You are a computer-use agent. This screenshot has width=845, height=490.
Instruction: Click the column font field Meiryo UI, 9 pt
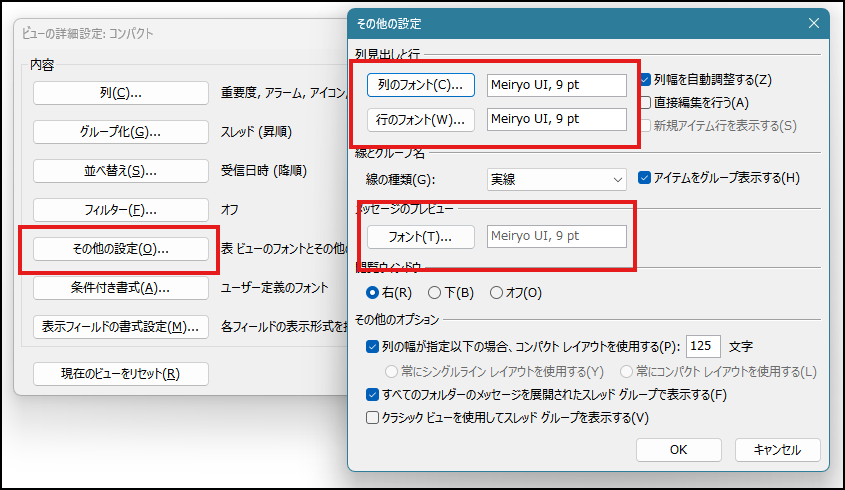557,85
